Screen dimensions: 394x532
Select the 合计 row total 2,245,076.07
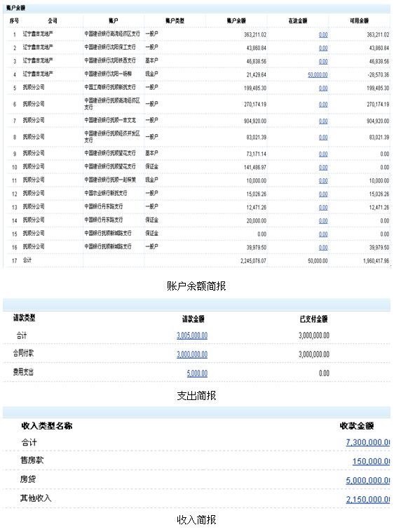click(x=253, y=261)
